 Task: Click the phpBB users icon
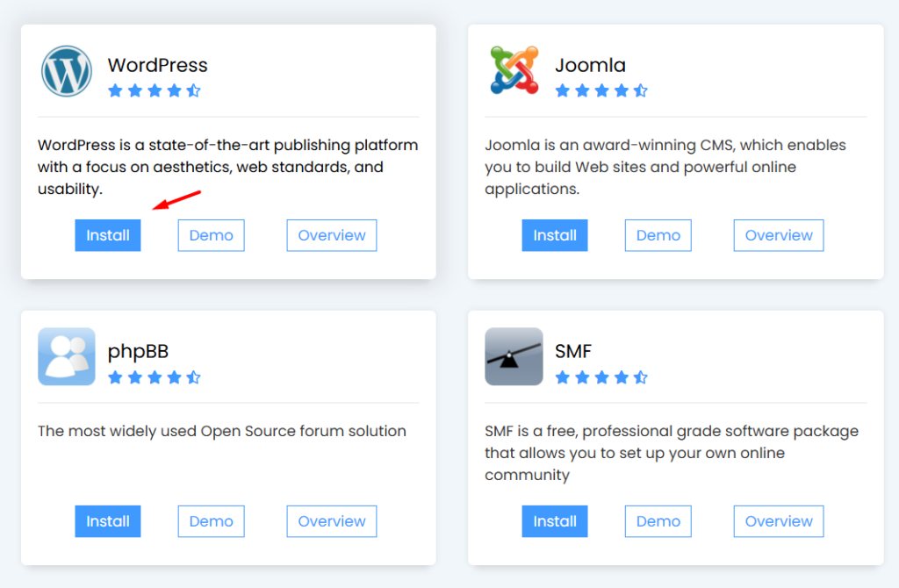pyautogui.click(x=67, y=356)
